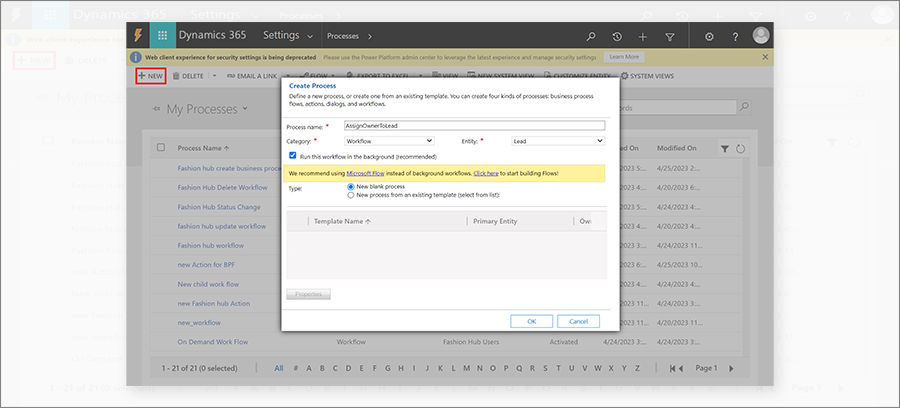Screen dimensions: 900x408
Task: Click the Modified On column header
Action: click(677, 148)
